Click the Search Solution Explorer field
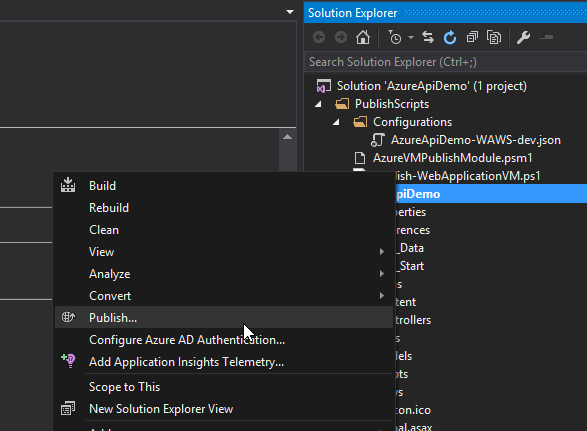Viewport: 587px width, 431px height. tap(445, 62)
